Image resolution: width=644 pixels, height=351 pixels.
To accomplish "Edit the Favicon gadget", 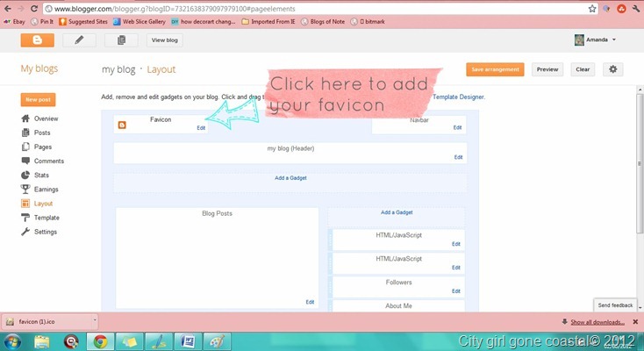I will [201, 128].
